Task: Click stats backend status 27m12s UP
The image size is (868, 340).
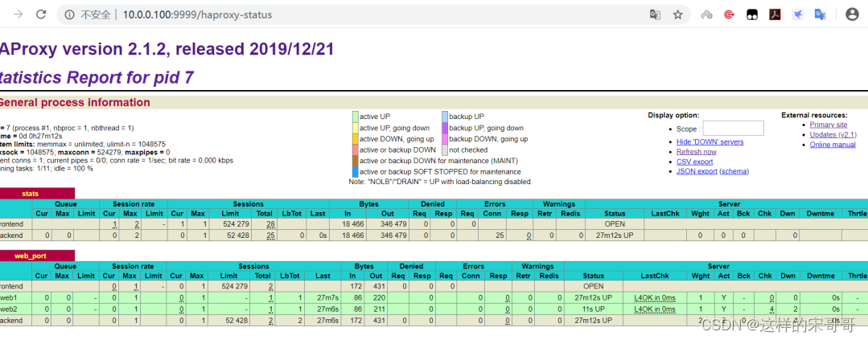Action: click(615, 236)
